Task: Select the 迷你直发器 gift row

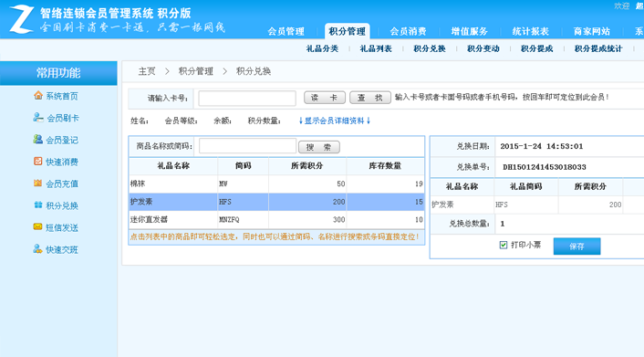Action: pyautogui.click(x=276, y=220)
